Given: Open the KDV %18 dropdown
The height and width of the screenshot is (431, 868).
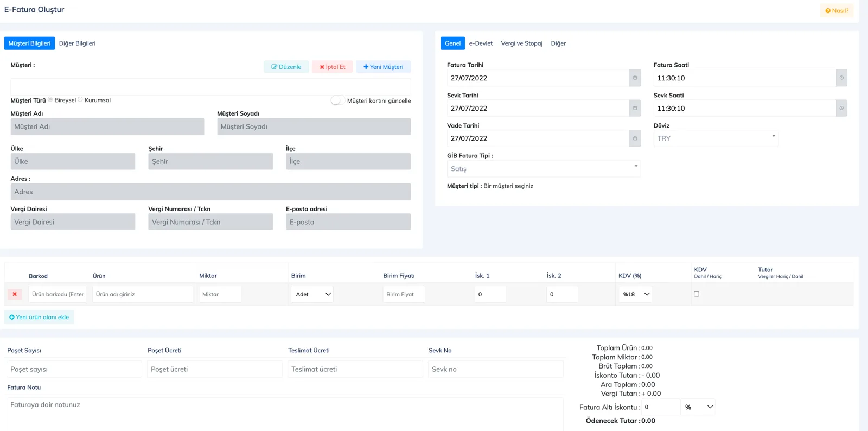Looking at the screenshot, I should [x=635, y=294].
